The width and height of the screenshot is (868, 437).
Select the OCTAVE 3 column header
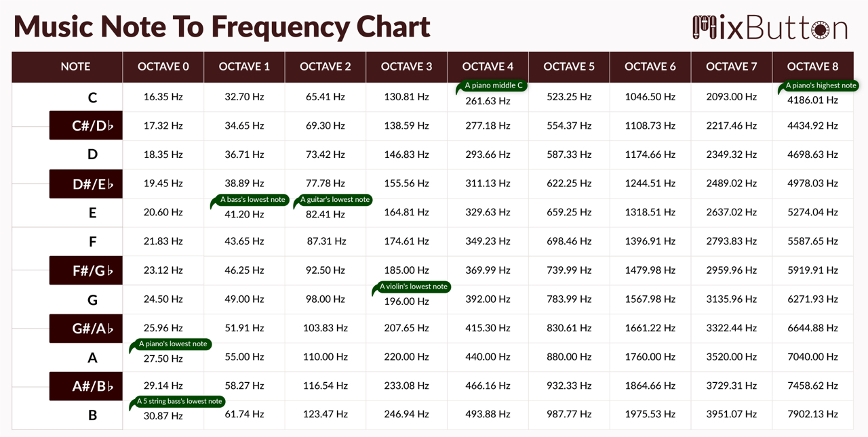[x=407, y=66]
